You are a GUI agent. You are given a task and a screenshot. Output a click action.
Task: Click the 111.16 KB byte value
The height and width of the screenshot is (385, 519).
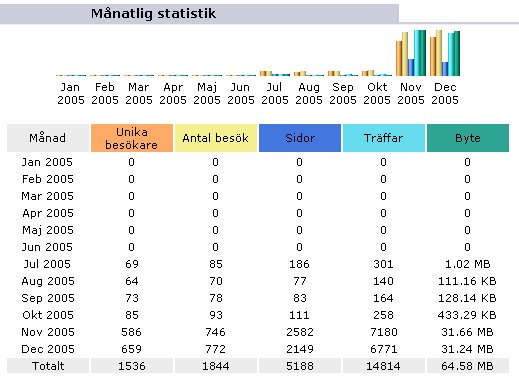pyautogui.click(x=467, y=281)
